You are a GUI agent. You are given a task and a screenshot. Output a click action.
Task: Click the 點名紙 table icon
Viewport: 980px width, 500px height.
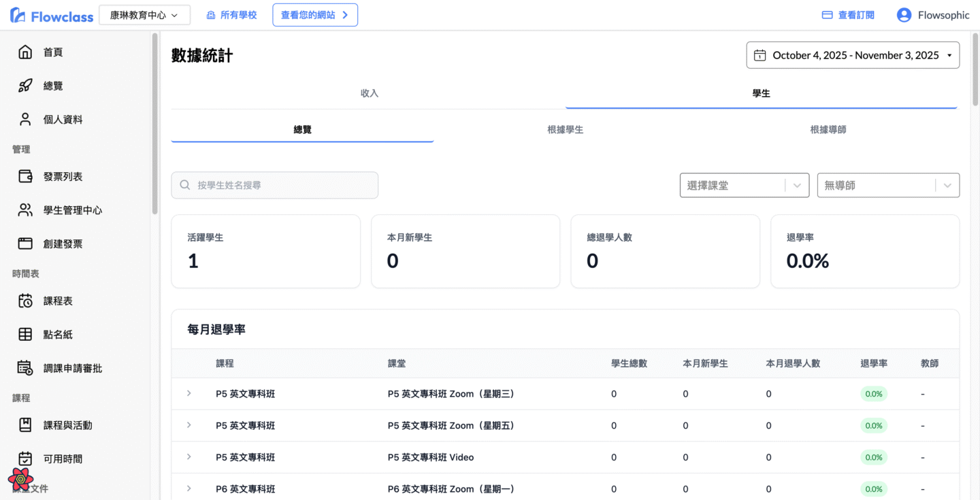pos(25,335)
